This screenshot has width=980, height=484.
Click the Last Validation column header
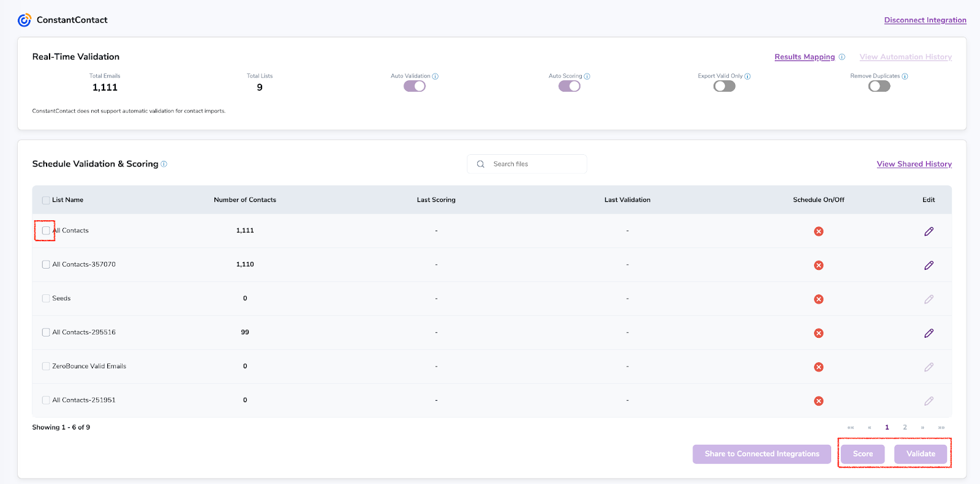tap(627, 200)
